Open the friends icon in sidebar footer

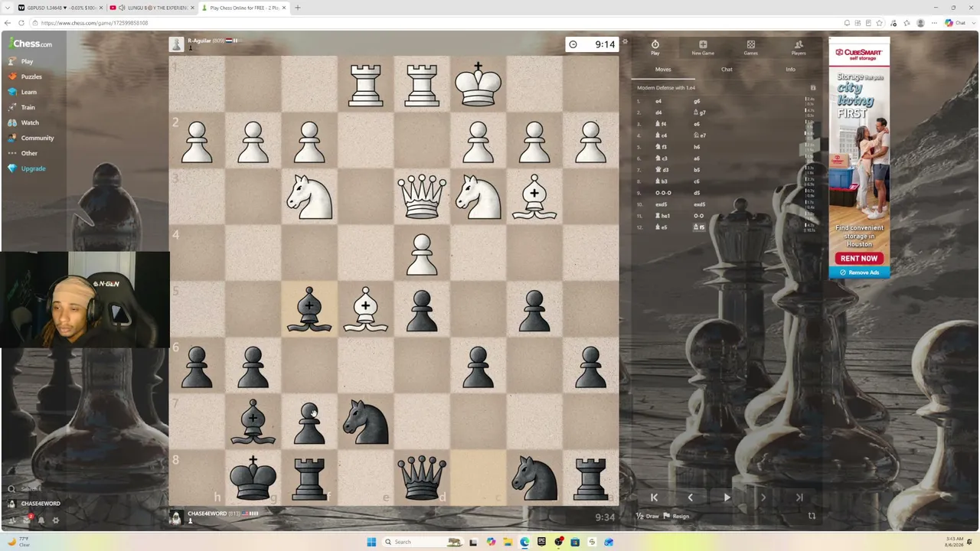click(13, 520)
